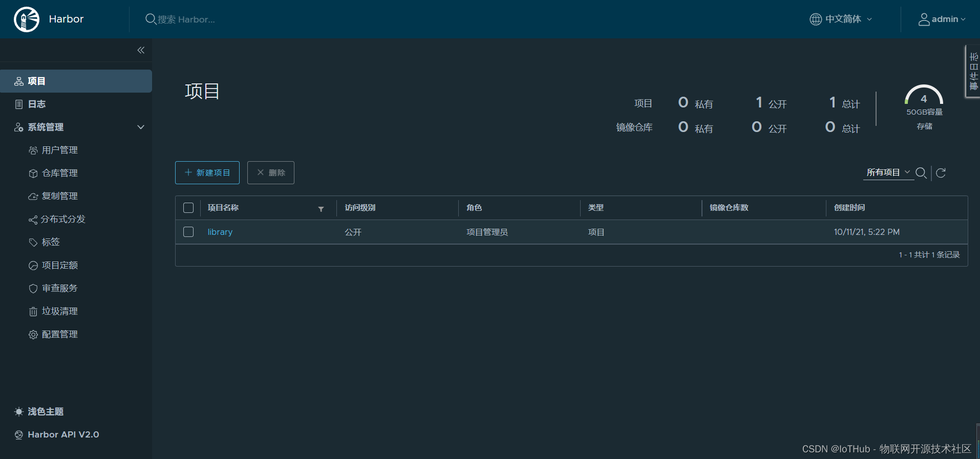Click the 日志 logs icon in sidebar
Screen dimensions: 980x459
click(x=19, y=104)
